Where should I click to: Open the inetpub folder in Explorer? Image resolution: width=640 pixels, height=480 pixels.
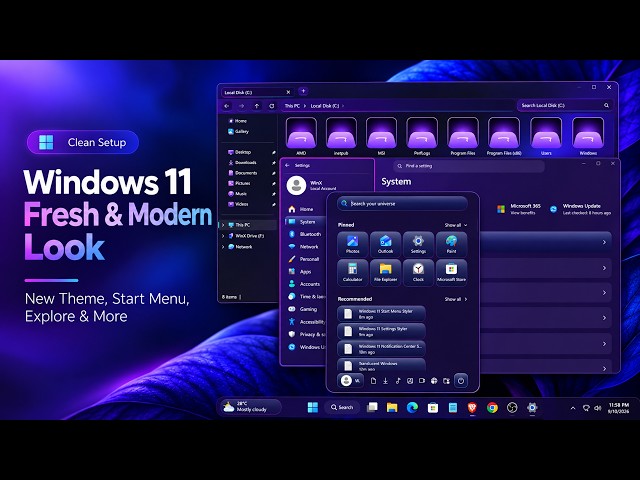tap(341, 136)
